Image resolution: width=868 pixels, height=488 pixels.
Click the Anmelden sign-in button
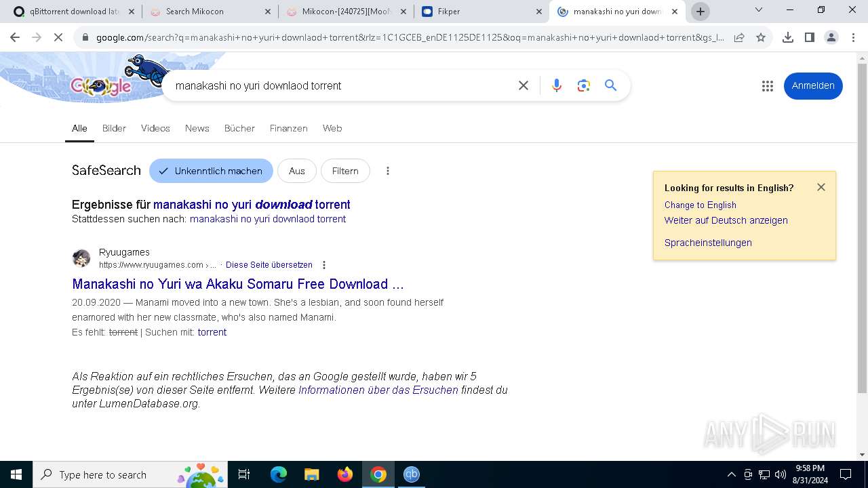813,86
